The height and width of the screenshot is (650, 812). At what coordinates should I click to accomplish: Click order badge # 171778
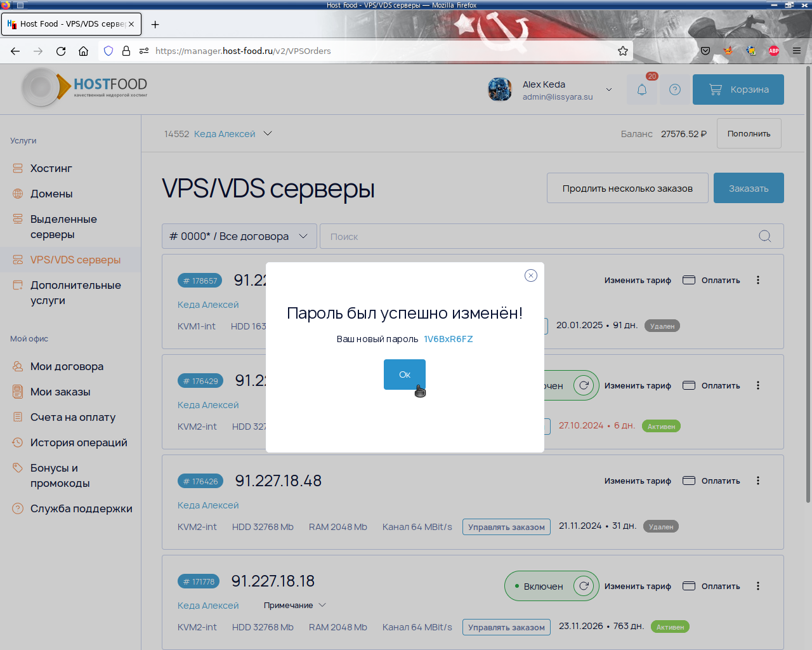(199, 581)
